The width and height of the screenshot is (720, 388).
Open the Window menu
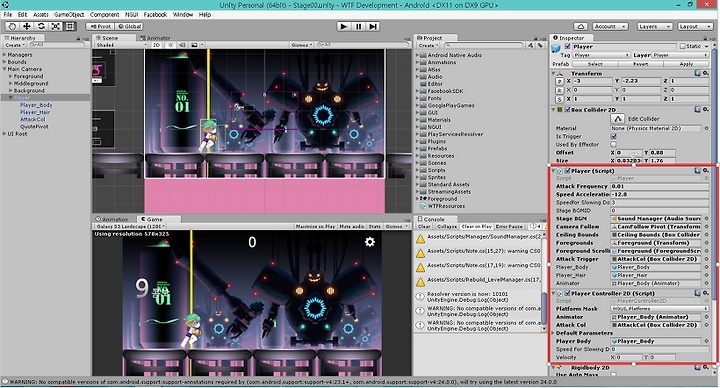[183, 15]
